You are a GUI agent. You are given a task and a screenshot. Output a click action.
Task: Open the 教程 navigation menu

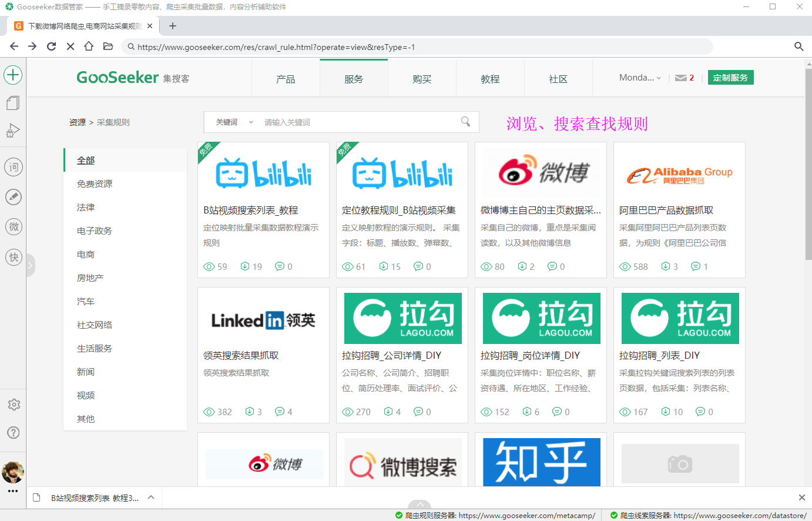click(x=490, y=79)
